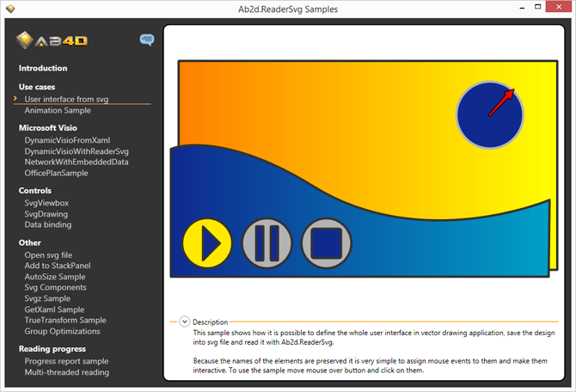Open DynamicVisioWithReaderSvg sample

77,151
